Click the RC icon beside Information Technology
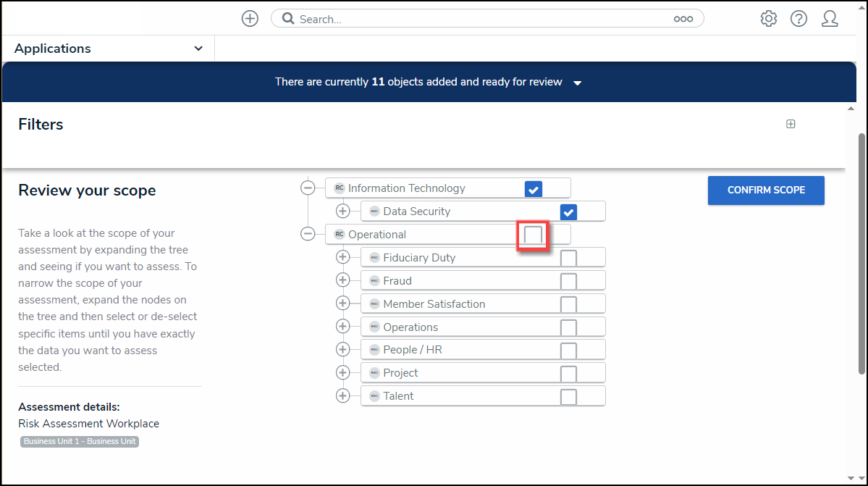 pyautogui.click(x=339, y=188)
